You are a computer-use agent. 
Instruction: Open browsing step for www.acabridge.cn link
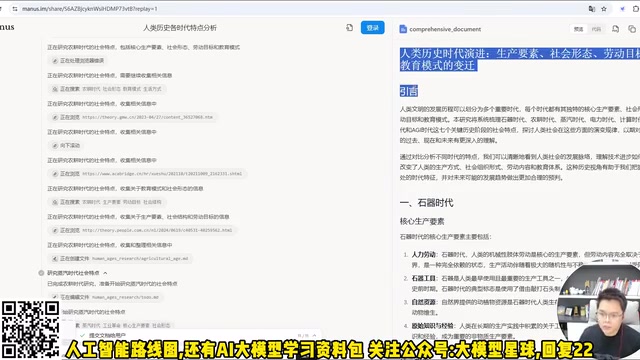click(147, 173)
